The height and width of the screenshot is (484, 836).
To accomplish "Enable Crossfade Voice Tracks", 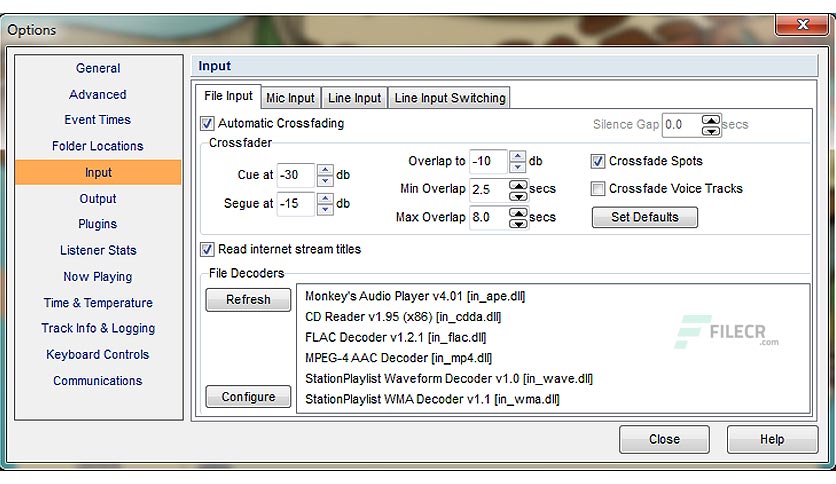I will tap(598, 189).
